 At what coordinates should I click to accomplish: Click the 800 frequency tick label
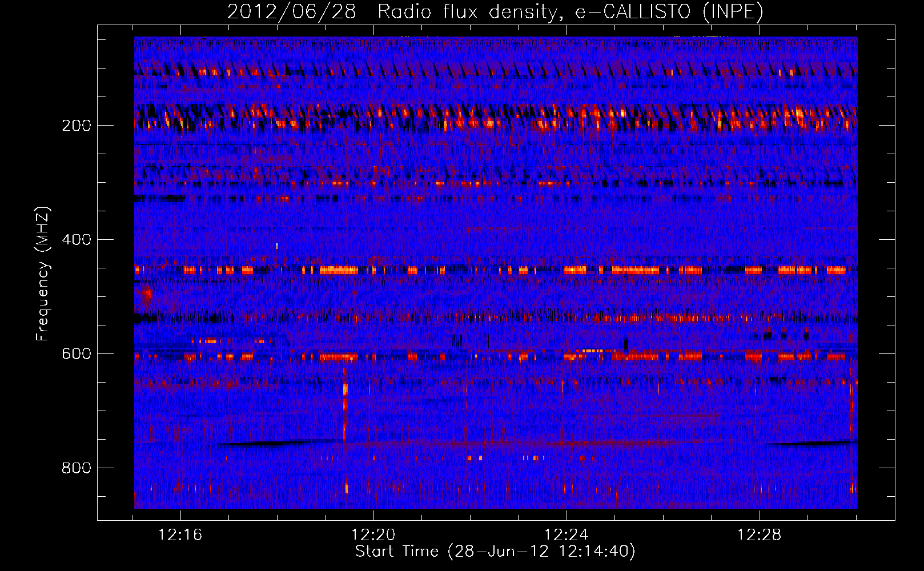tap(77, 468)
